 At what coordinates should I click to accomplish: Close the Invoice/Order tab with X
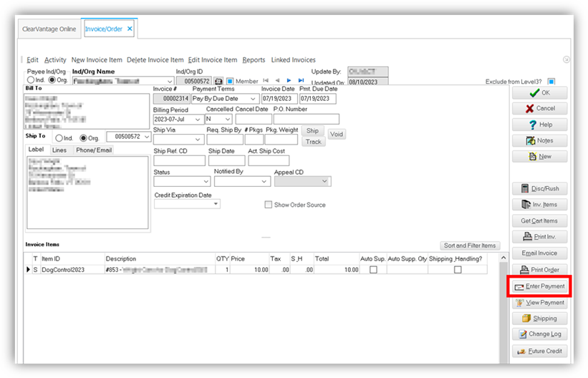pyautogui.click(x=130, y=29)
